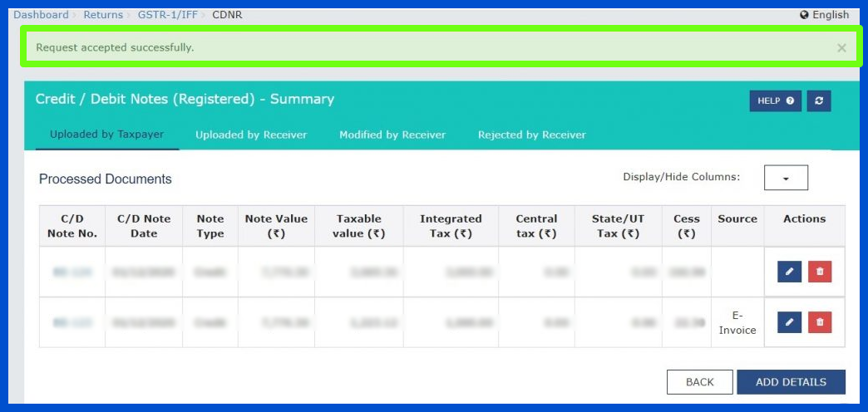This screenshot has height=412, width=868.
Task: Click the Note Type column header
Action: tap(210, 226)
